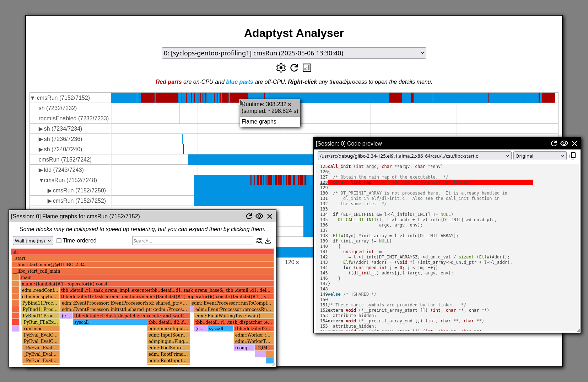Toggle visibility eye in Code preview window
This screenshot has width=588, height=382.
tap(564, 143)
